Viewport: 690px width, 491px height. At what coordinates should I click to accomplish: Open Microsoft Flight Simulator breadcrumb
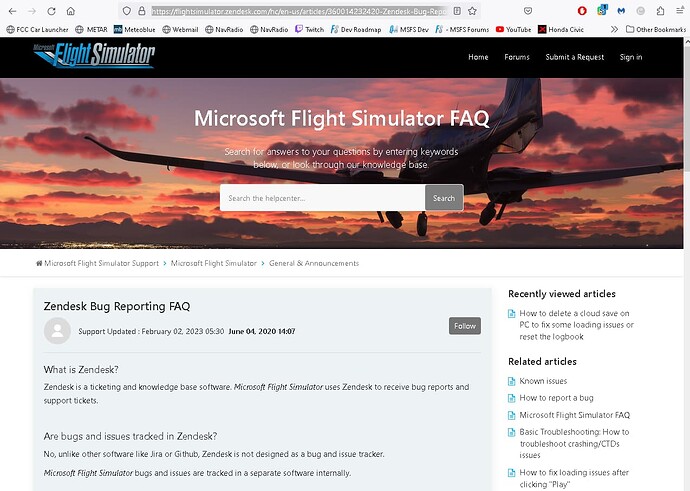click(x=213, y=263)
